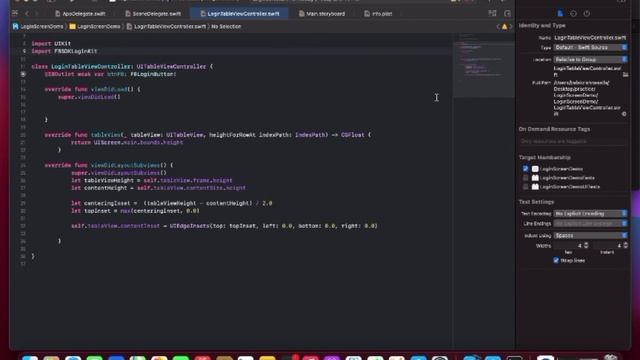This screenshot has height=360, width=640.
Task: Show the History inspector
Action: pos(573,13)
